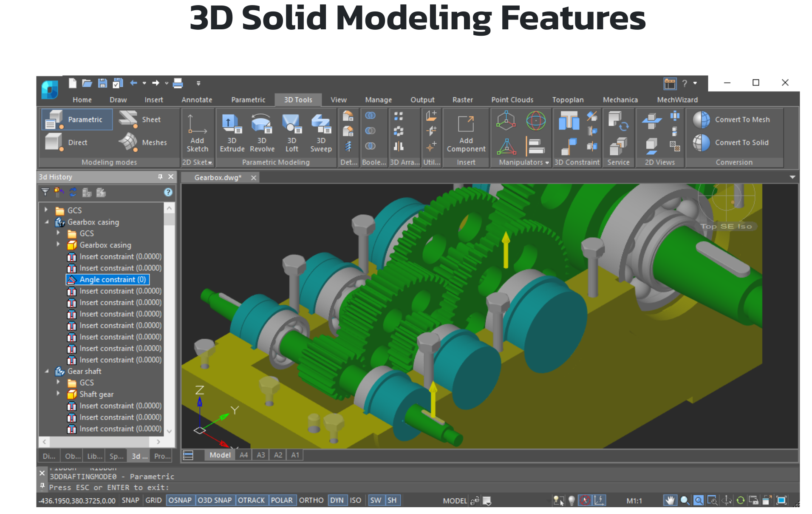Close the 3d History panel
This screenshot has height=514, width=812.
tap(170, 176)
